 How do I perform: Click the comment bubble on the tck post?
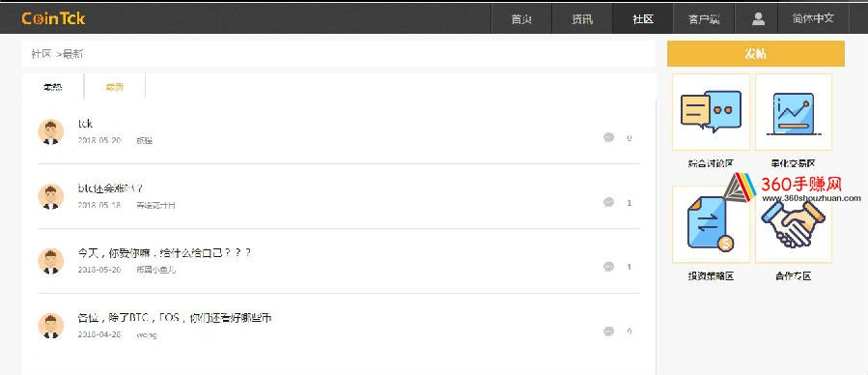pyautogui.click(x=609, y=137)
